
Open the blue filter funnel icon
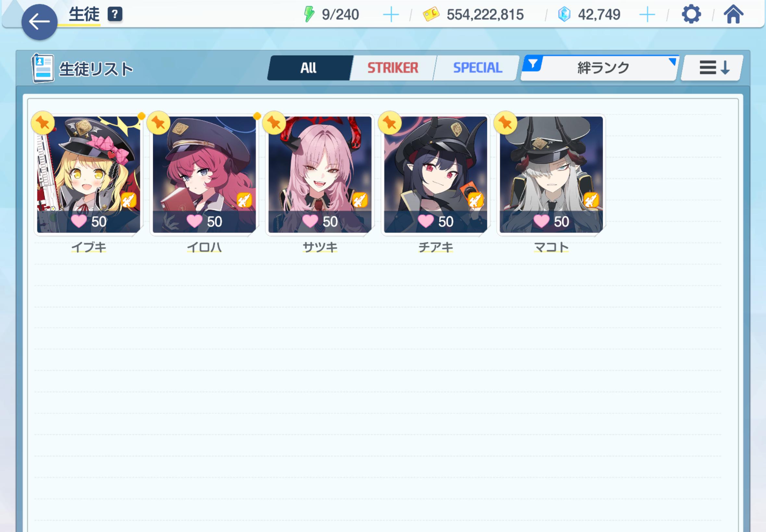pyautogui.click(x=533, y=64)
